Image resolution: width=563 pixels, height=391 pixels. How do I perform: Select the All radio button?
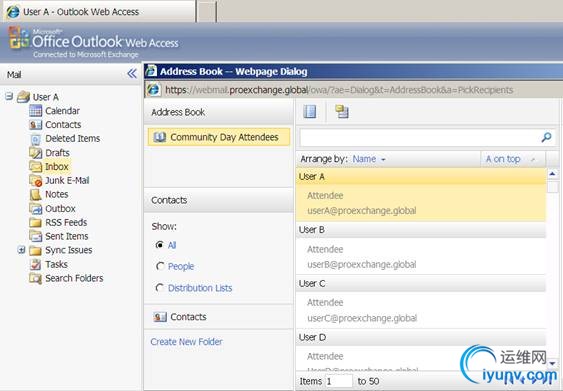160,245
